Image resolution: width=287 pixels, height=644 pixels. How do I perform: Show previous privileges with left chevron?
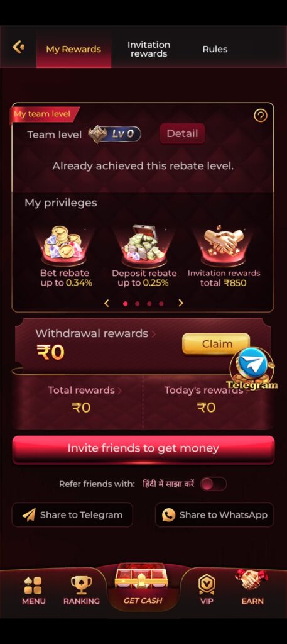click(x=107, y=303)
